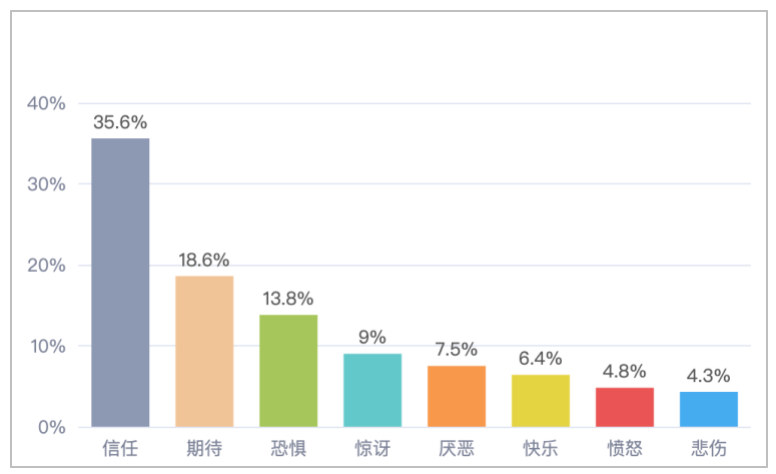Select the 4.3% data label
Screen dimensions: 776x474
[708, 376]
